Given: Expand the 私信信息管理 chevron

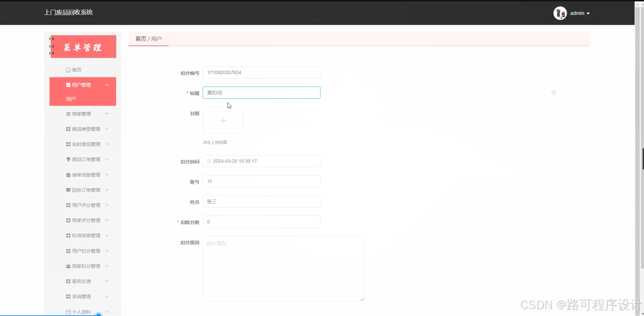Looking at the screenshot, I should click(x=107, y=235).
